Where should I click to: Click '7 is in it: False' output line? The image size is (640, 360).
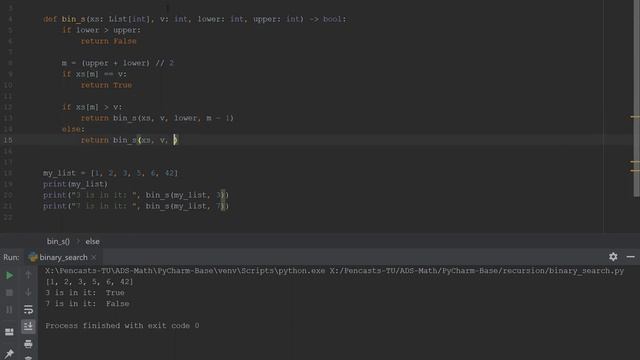[x=87, y=304]
